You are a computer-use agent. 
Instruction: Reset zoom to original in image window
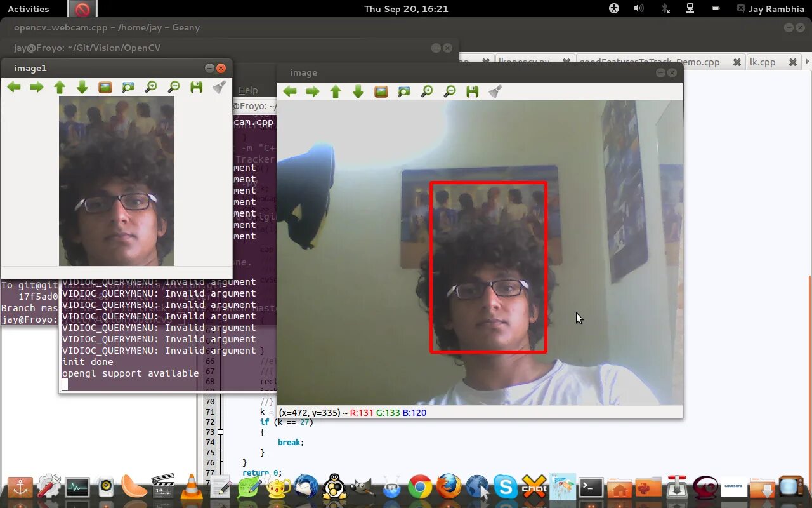click(381, 91)
